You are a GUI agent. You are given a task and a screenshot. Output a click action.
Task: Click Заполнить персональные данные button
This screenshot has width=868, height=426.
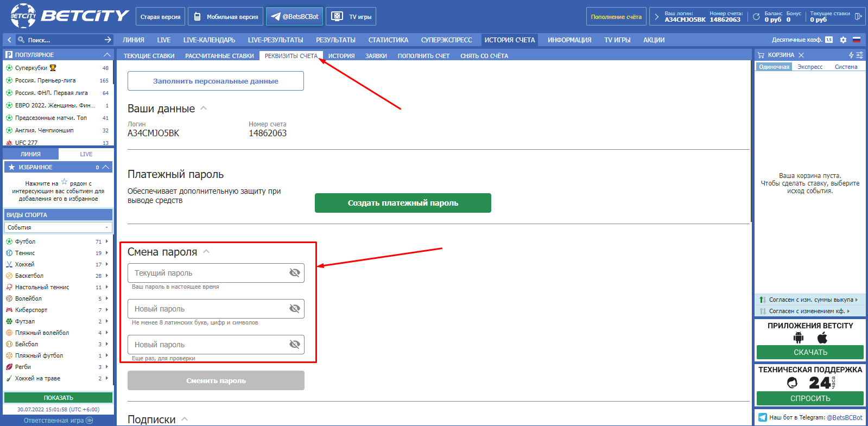pos(216,81)
